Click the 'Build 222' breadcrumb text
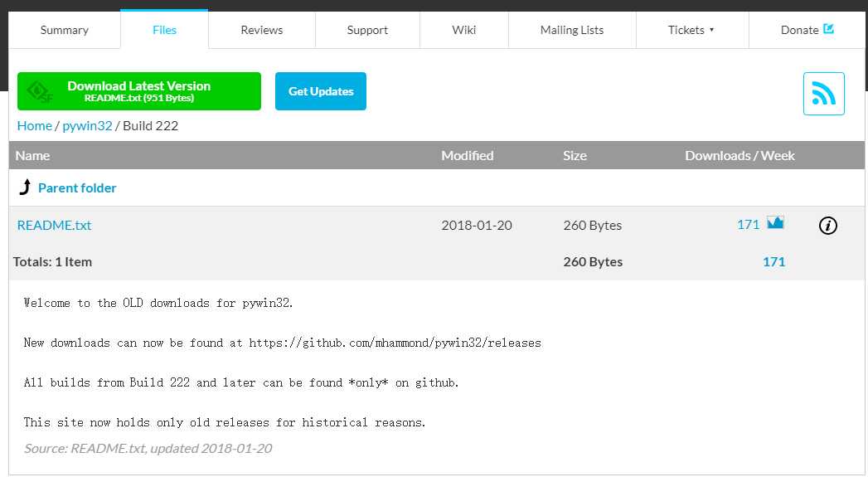 [x=151, y=126]
